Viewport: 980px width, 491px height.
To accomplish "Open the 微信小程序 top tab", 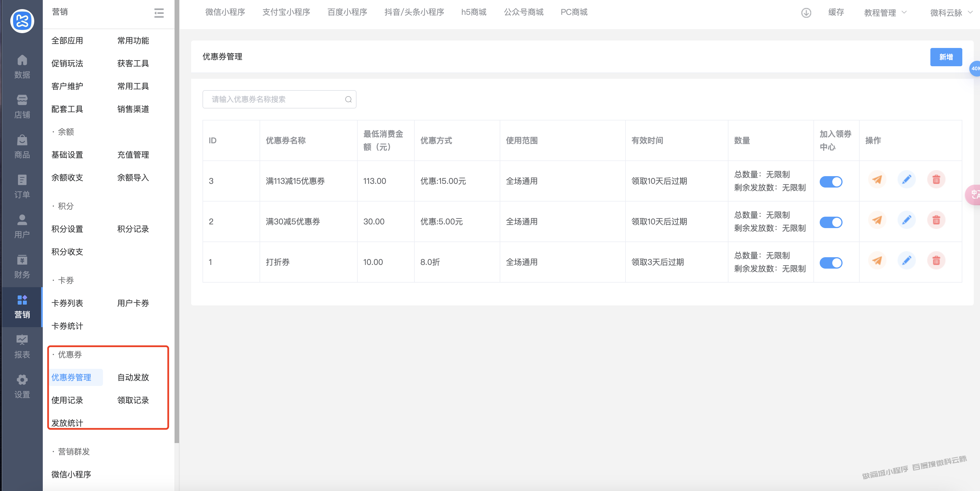I will tap(225, 12).
